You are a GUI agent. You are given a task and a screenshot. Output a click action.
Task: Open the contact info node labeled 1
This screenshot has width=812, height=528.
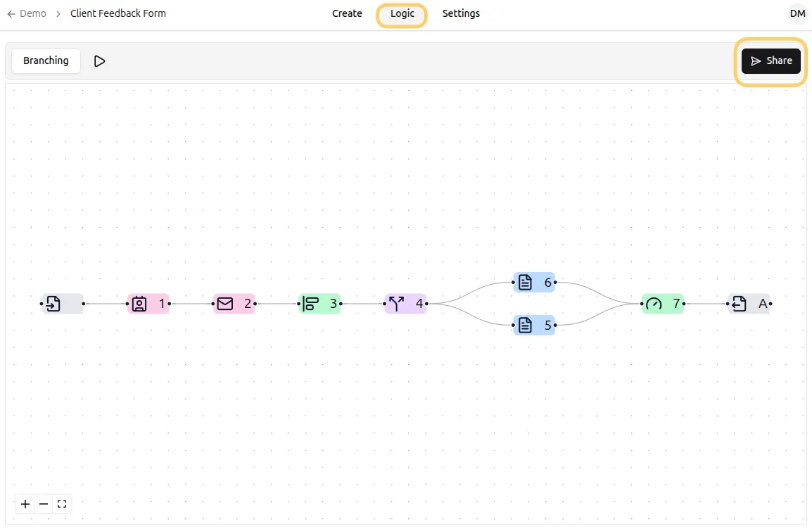pos(148,304)
